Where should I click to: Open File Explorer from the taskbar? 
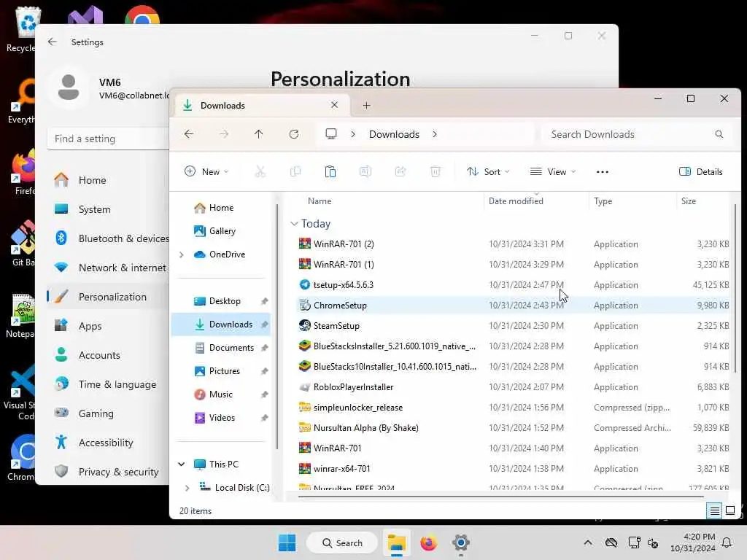click(x=396, y=542)
